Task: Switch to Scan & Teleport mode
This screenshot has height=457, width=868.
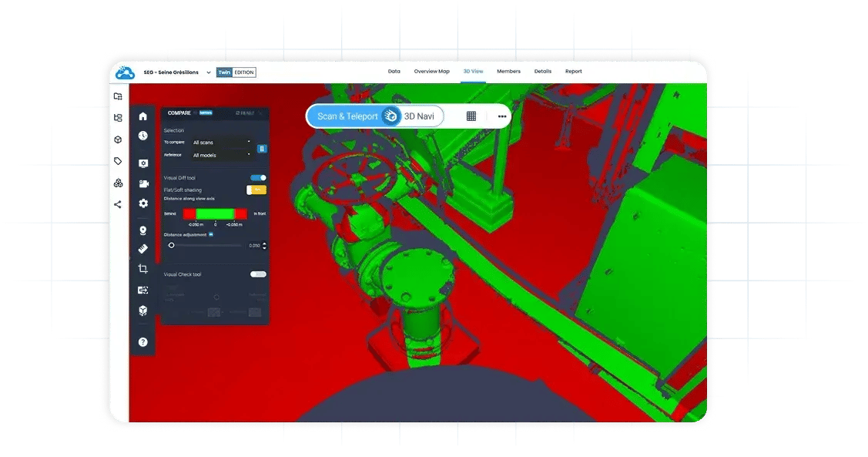Action: pos(347,116)
